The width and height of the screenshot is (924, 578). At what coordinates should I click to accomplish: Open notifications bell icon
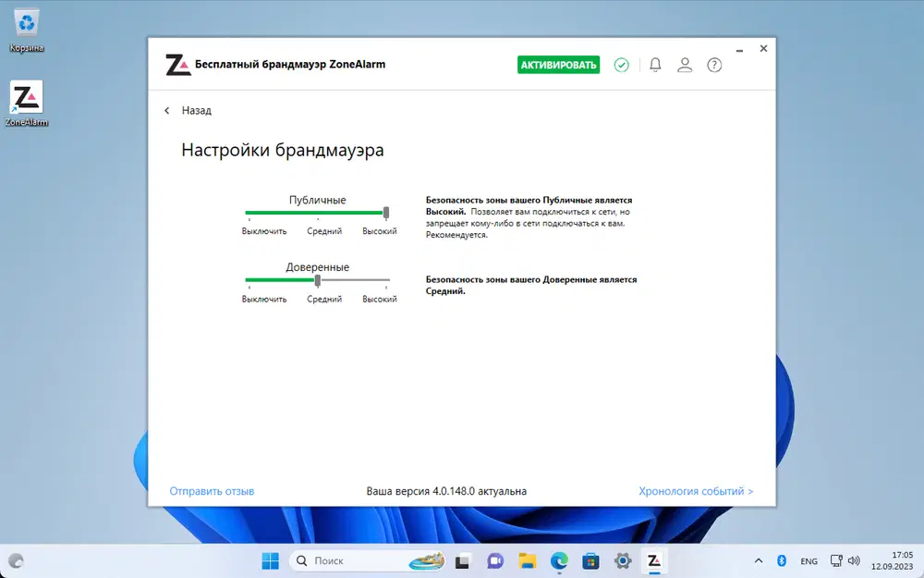pyautogui.click(x=655, y=65)
